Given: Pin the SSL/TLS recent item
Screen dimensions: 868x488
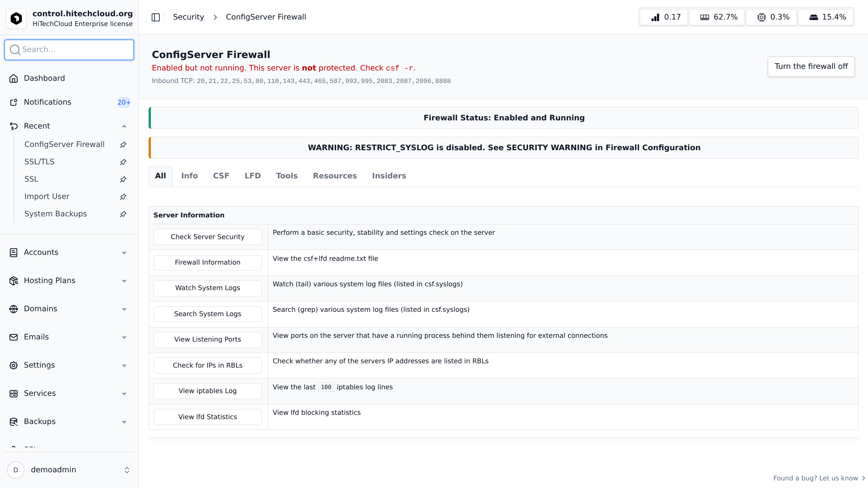Looking at the screenshot, I should [123, 162].
